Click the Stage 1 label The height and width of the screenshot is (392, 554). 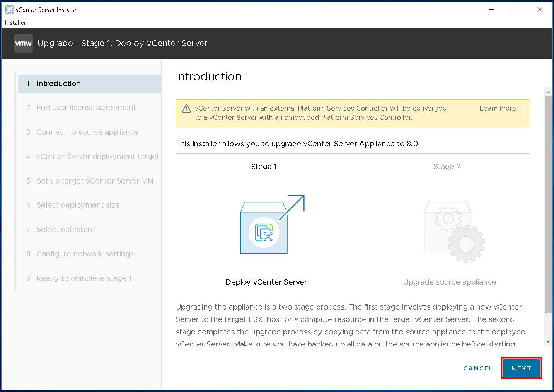[264, 167]
